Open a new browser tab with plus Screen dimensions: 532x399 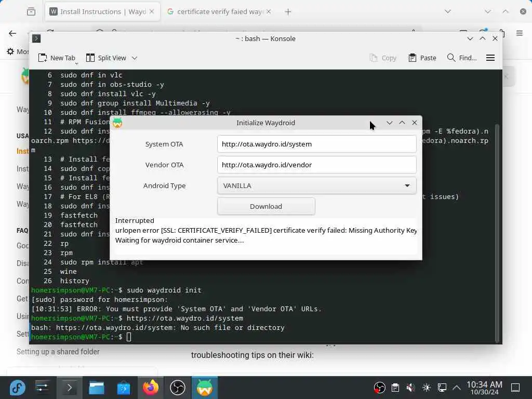288,12
